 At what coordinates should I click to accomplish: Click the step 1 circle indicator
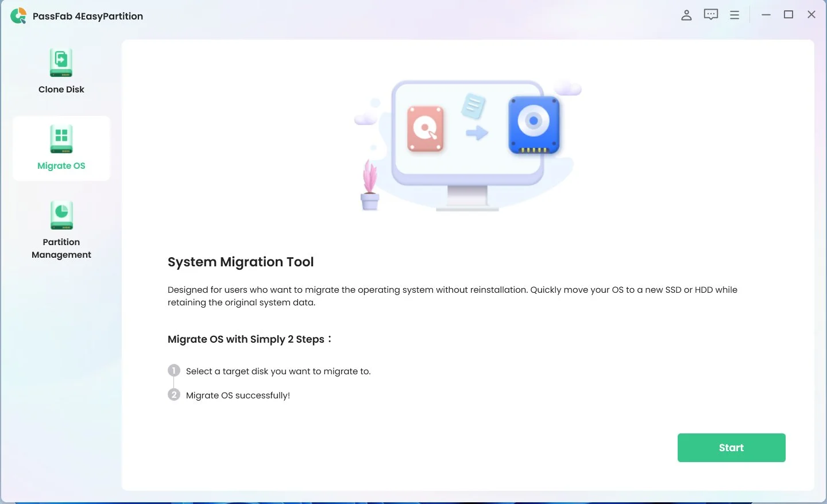(173, 371)
